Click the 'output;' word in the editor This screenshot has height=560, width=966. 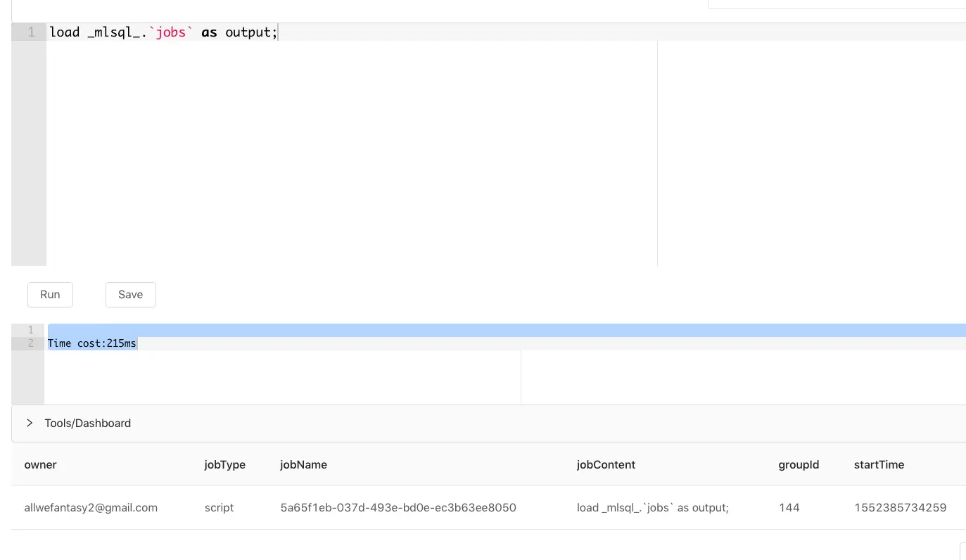[x=252, y=32]
